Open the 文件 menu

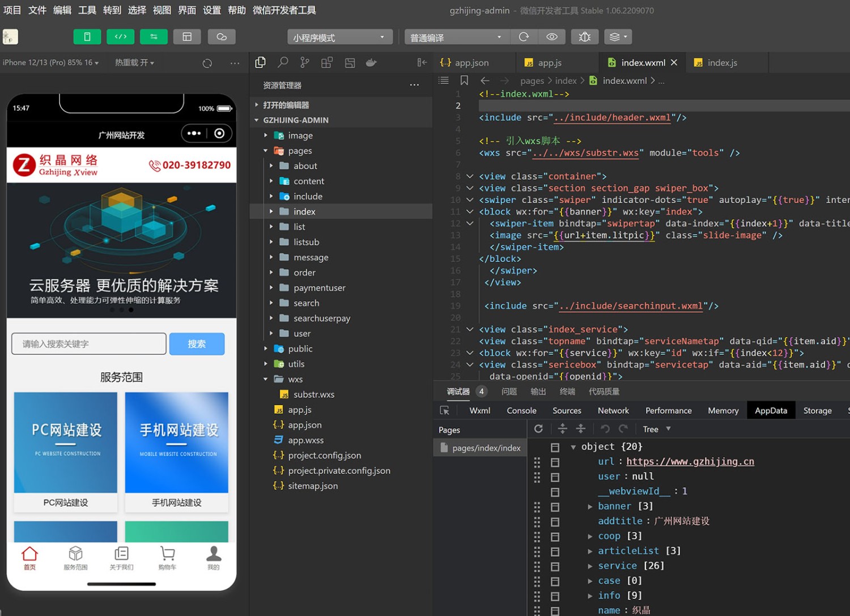[37, 10]
